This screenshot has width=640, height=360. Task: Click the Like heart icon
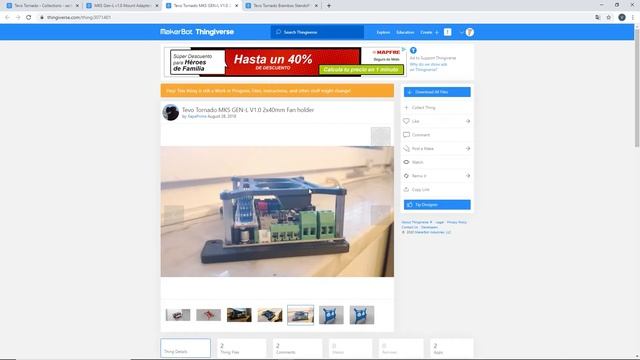coord(406,121)
